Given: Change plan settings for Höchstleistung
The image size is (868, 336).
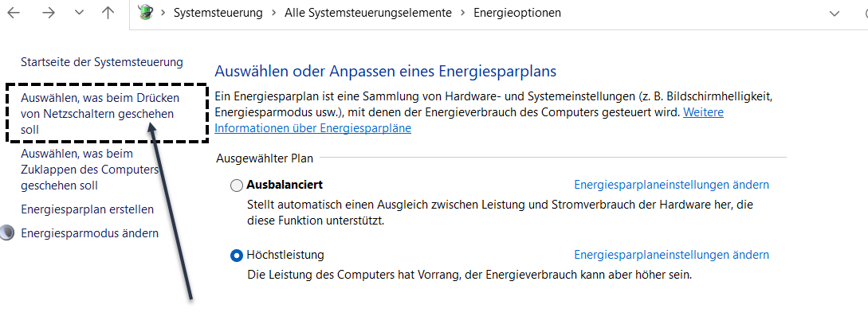Looking at the screenshot, I should coord(671,255).
